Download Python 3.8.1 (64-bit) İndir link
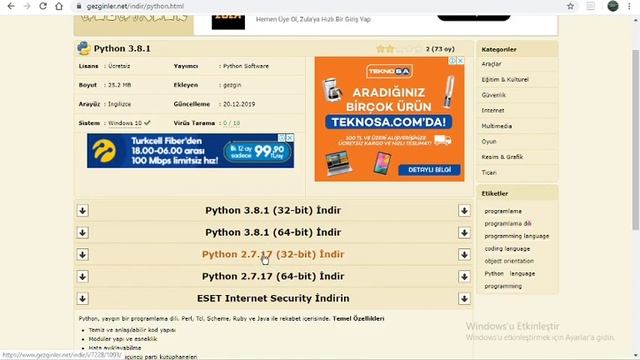Screen dimensions: 640x360 273,232
